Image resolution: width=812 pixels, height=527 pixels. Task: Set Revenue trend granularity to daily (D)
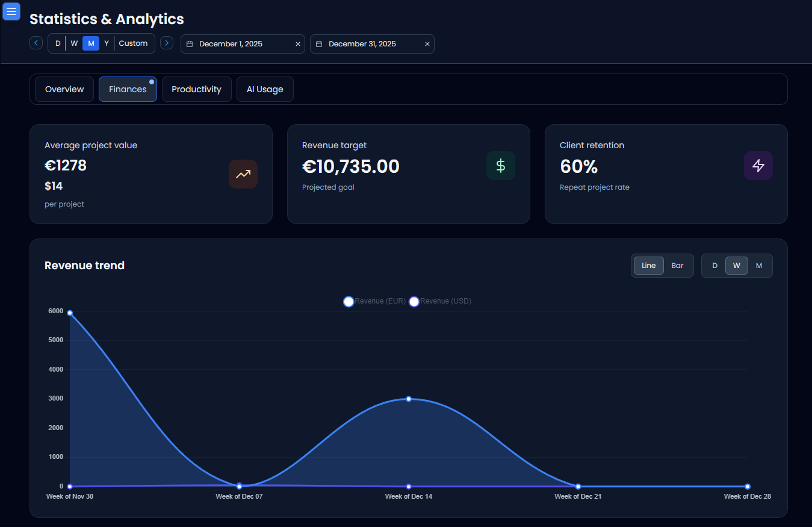coord(714,265)
